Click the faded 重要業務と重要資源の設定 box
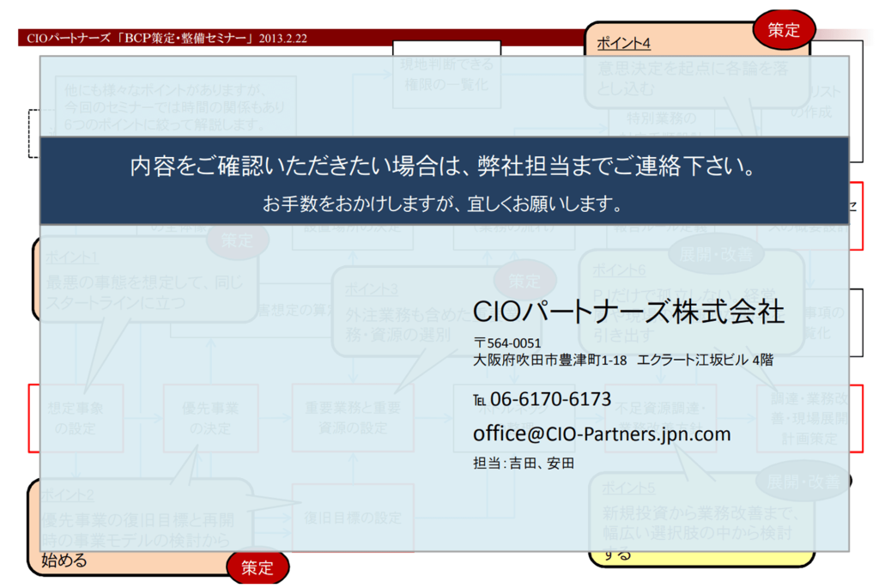879x588 pixels. (353, 418)
